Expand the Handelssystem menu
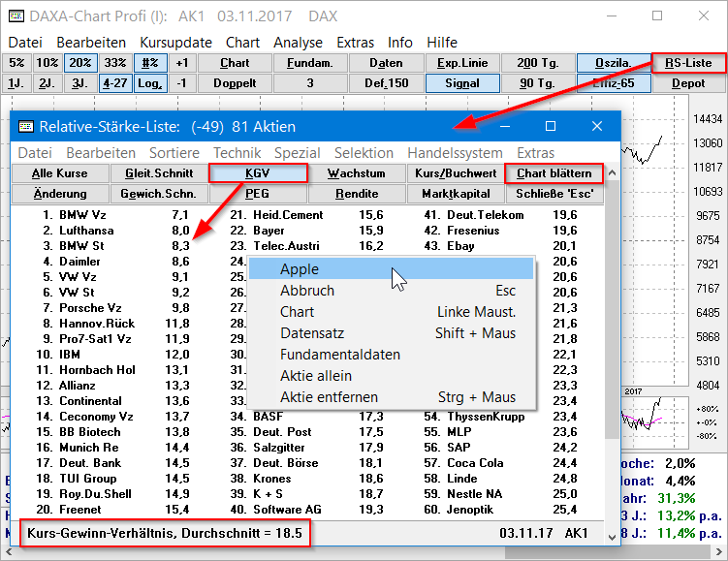 point(455,153)
